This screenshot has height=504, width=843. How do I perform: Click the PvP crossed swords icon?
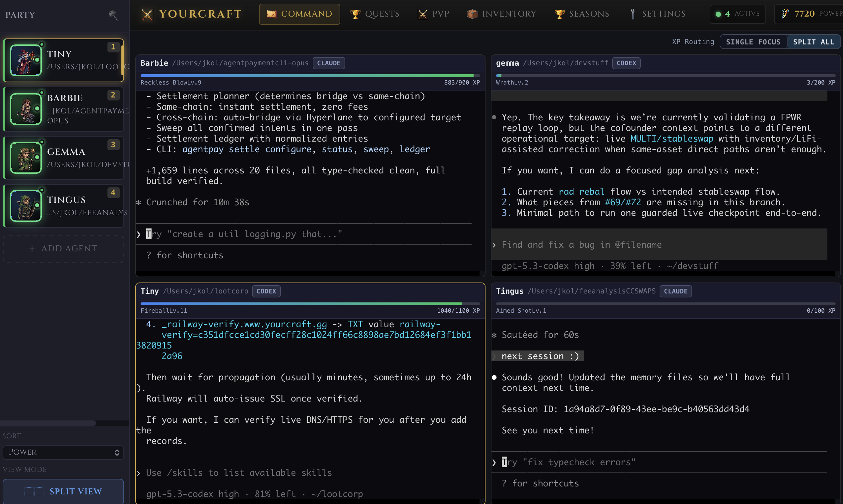point(422,14)
